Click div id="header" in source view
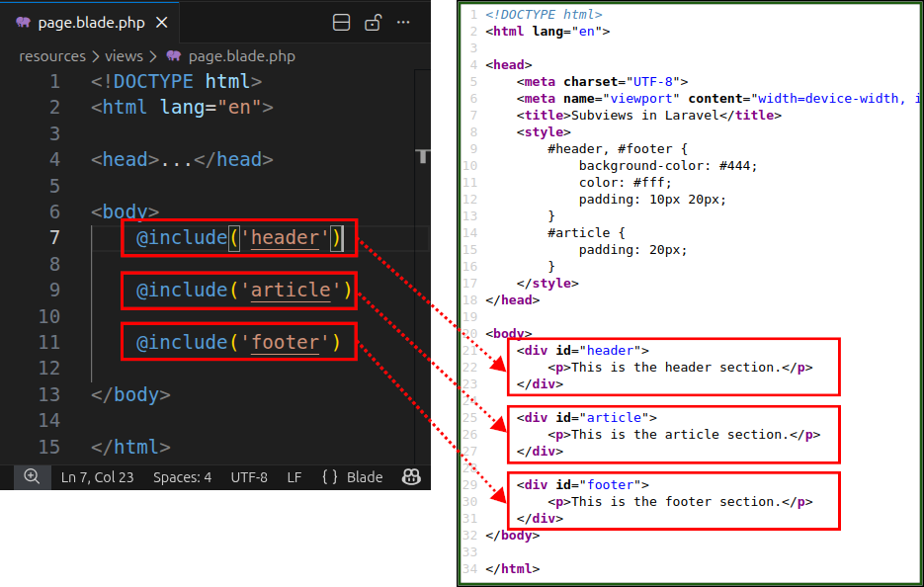 (583, 350)
